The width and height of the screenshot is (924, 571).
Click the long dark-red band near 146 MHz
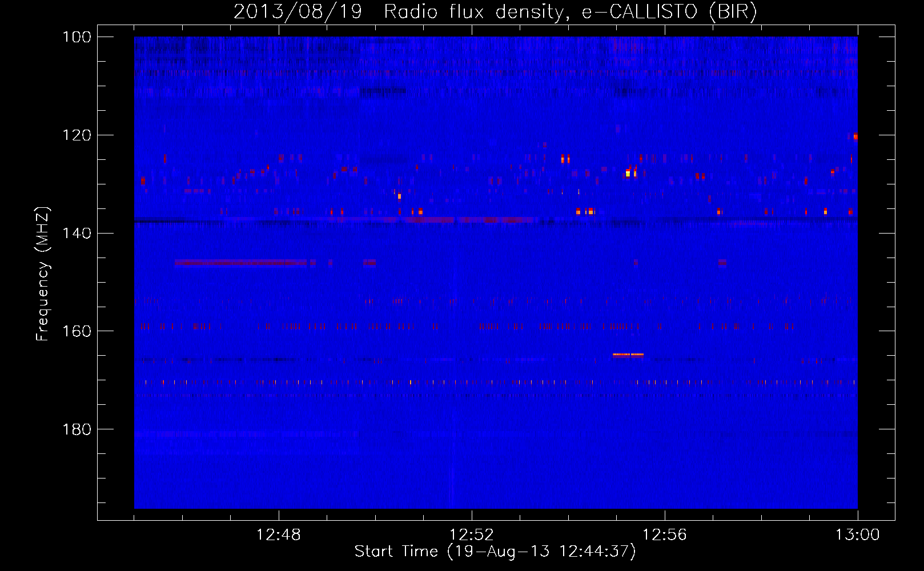(241, 263)
